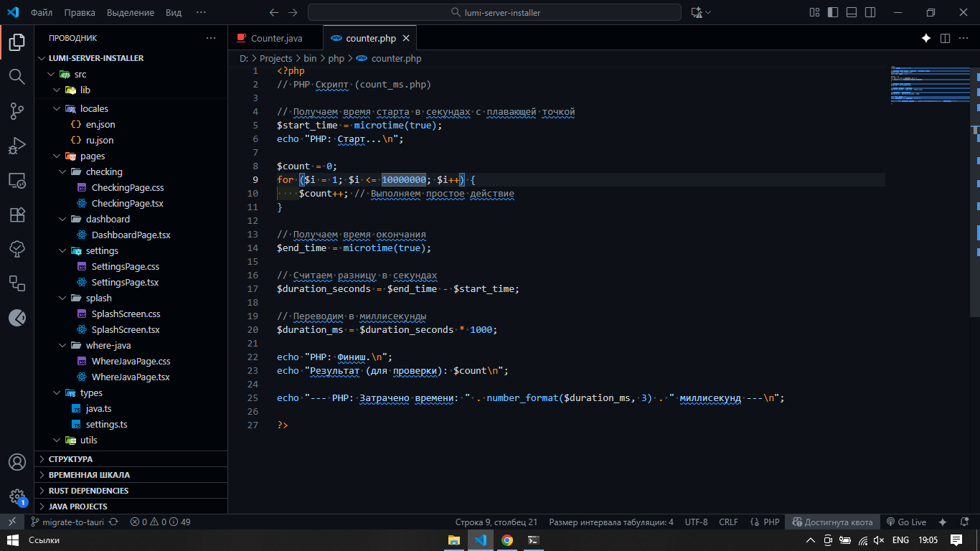Click the Split Editor icon
Viewport: 980px width, 551px height.
tap(945, 38)
